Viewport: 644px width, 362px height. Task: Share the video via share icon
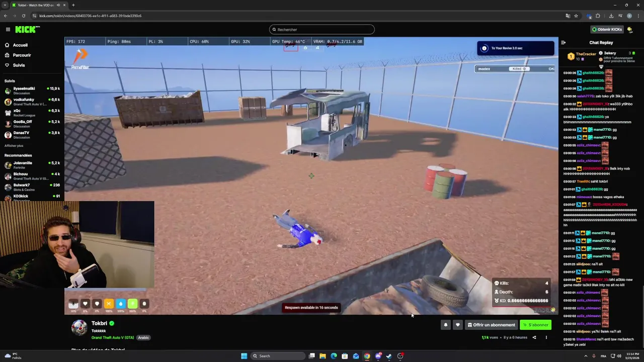[534, 338]
